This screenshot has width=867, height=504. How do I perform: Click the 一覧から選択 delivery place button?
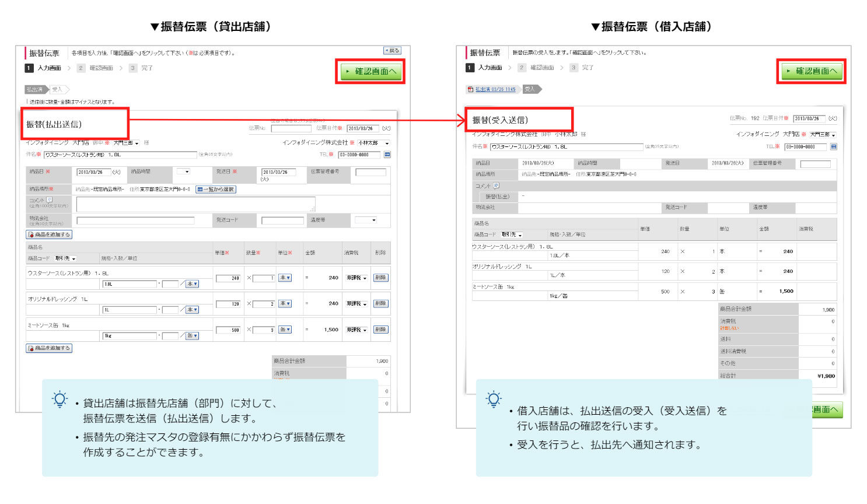tap(216, 189)
